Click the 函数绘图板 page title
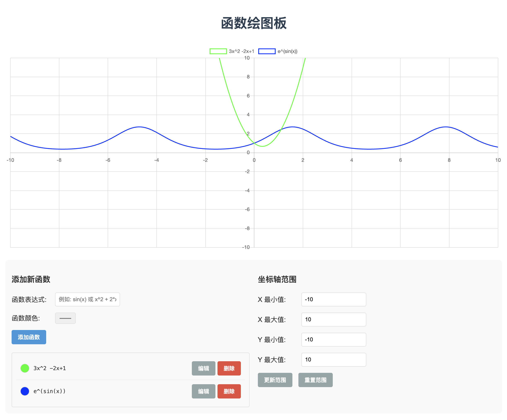 click(254, 23)
